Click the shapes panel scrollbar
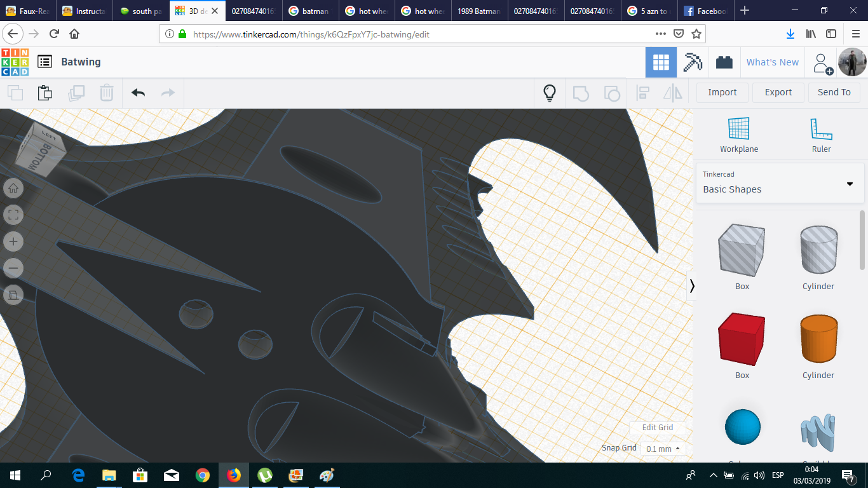This screenshot has width=868, height=488. coord(862,240)
